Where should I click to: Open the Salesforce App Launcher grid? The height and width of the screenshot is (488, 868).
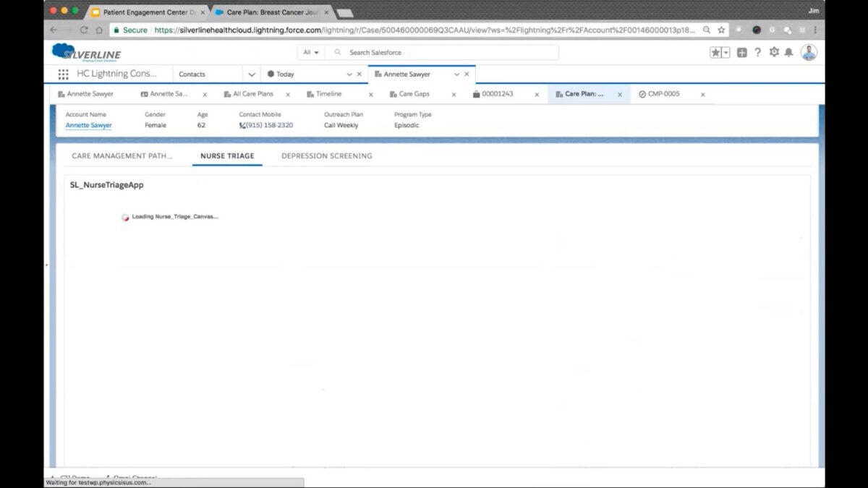(x=64, y=74)
